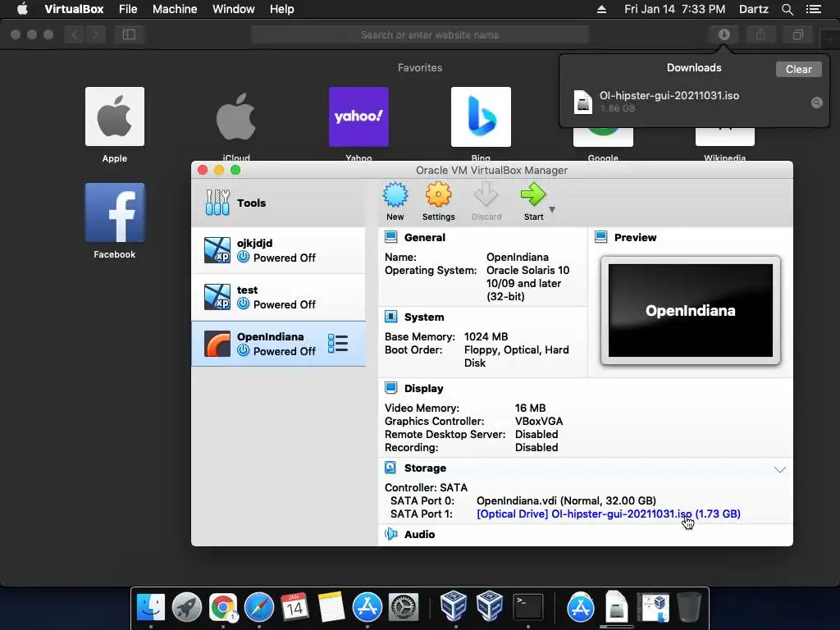This screenshot has height=630, width=840.
Task: Open Facebook favorite in Safari
Action: click(115, 212)
